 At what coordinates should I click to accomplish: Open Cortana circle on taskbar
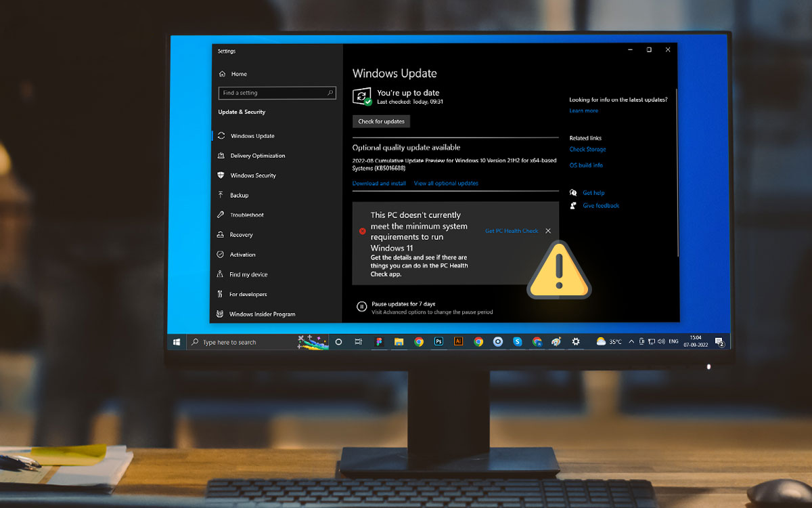click(x=339, y=342)
